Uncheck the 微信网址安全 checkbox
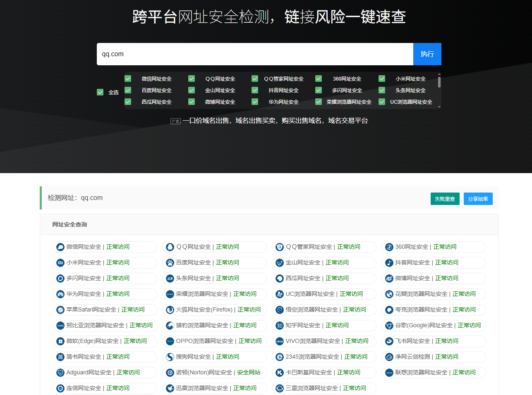 click(x=128, y=79)
